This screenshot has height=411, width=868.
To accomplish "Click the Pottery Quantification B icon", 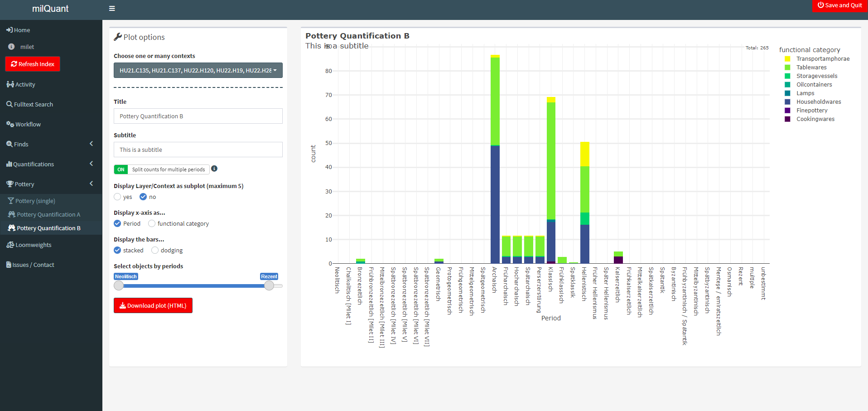I will click(x=12, y=228).
